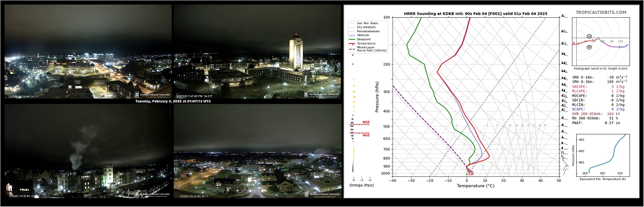Click the LM marker on the hodograph

pyautogui.click(x=589, y=37)
